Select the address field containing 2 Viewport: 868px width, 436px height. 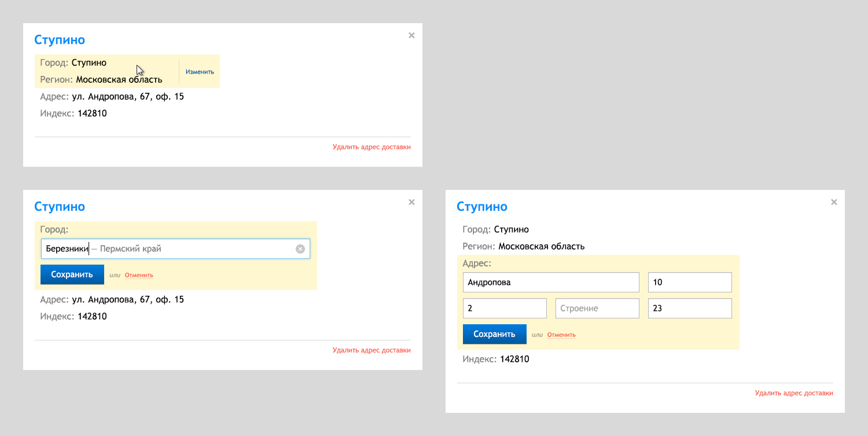click(x=504, y=309)
